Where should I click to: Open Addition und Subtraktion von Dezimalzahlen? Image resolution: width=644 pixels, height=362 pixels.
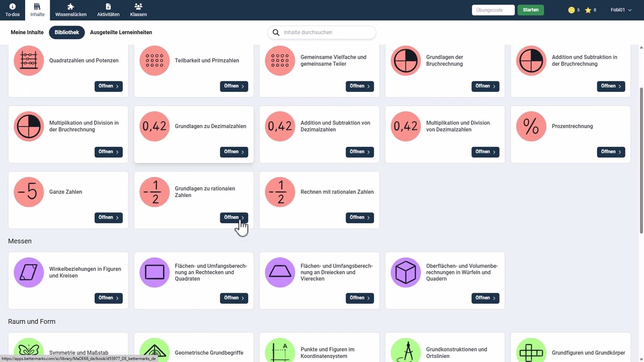click(x=360, y=152)
